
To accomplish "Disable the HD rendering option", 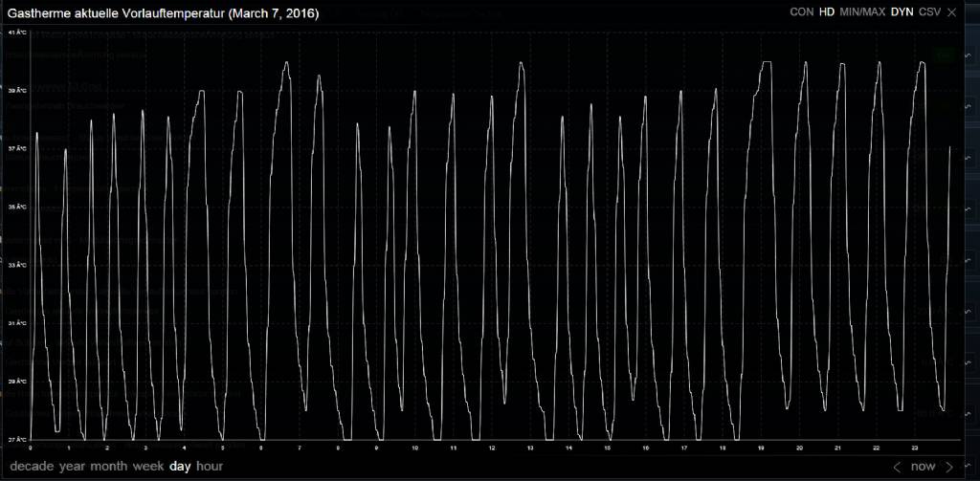I will [827, 12].
